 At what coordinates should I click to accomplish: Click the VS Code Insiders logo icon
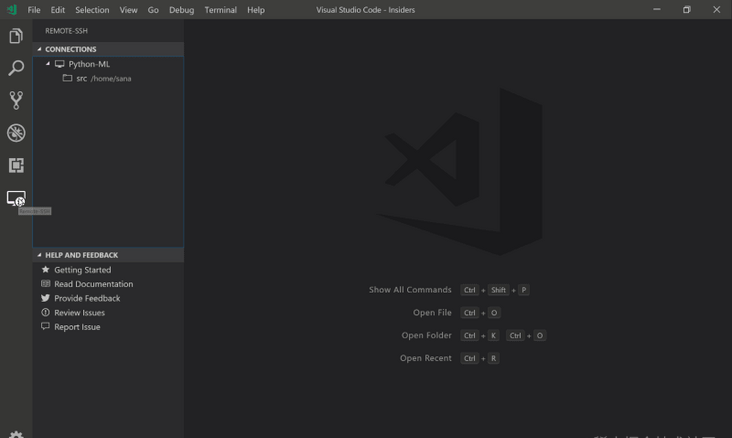pos(12,9)
